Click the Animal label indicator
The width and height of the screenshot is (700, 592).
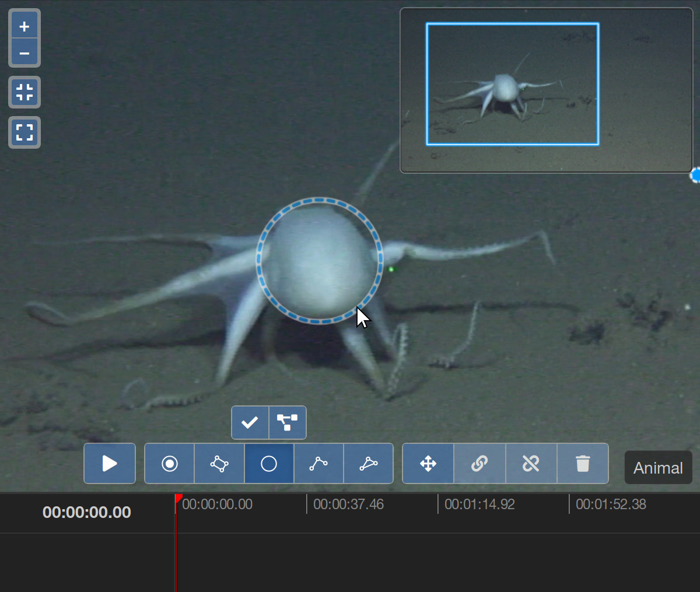[x=658, y=468]
